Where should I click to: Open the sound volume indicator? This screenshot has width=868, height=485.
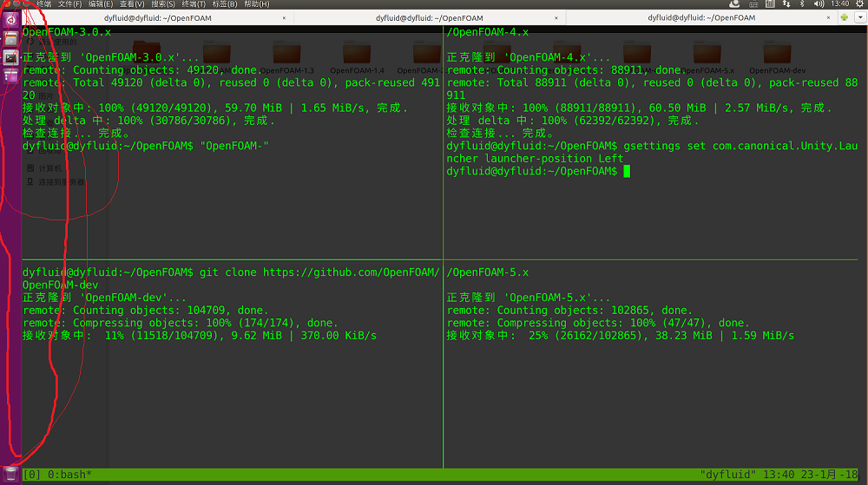tap(819, 3)
